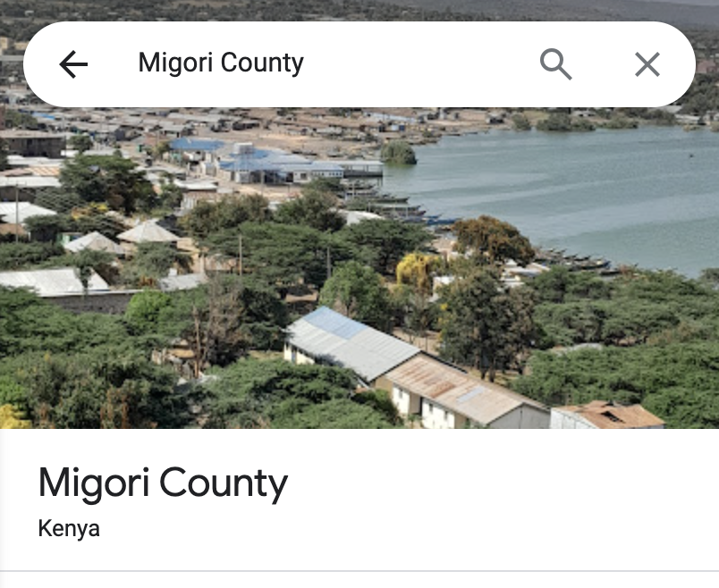The image size is (719, 588).
Task: Select the large 'Migori County' place title
Action: [164, 483]
